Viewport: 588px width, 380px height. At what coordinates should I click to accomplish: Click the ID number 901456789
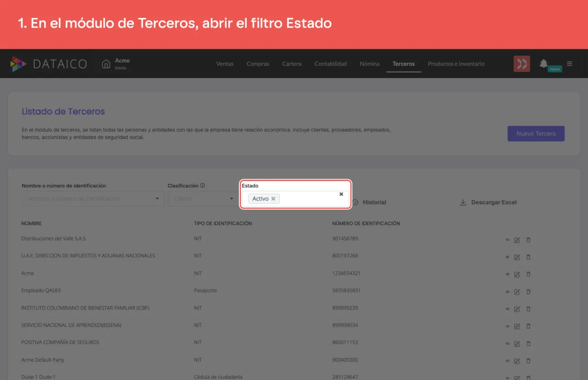point(345,238)
